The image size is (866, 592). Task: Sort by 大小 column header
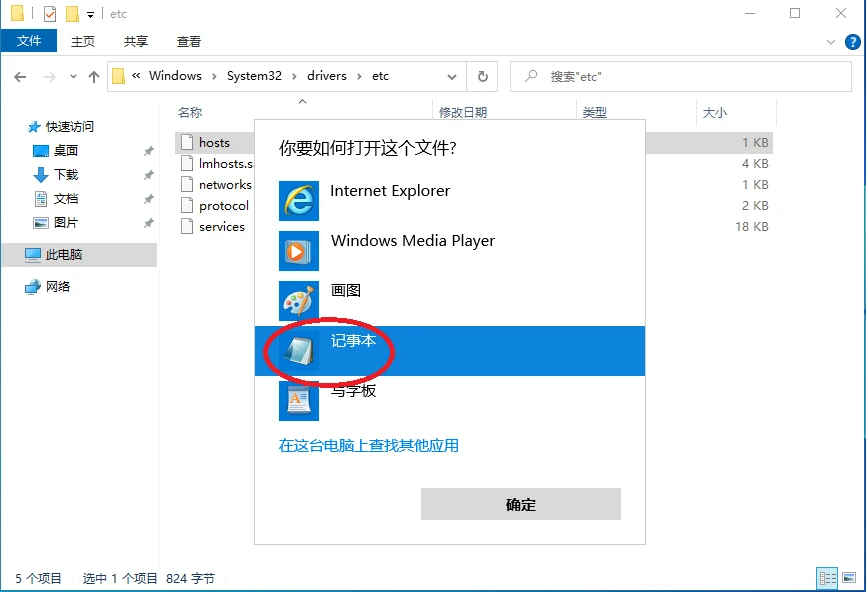(x=715, y=113)
